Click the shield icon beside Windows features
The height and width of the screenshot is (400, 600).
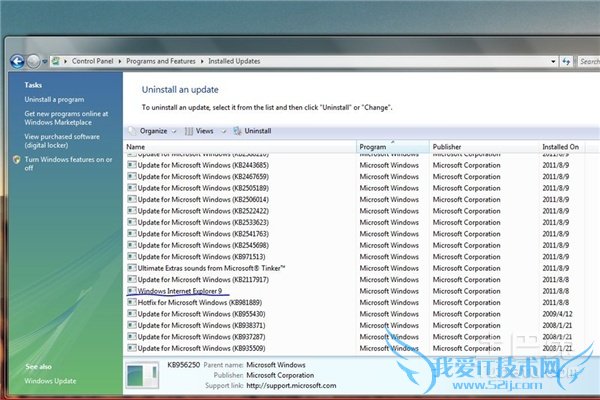[16, 160]
